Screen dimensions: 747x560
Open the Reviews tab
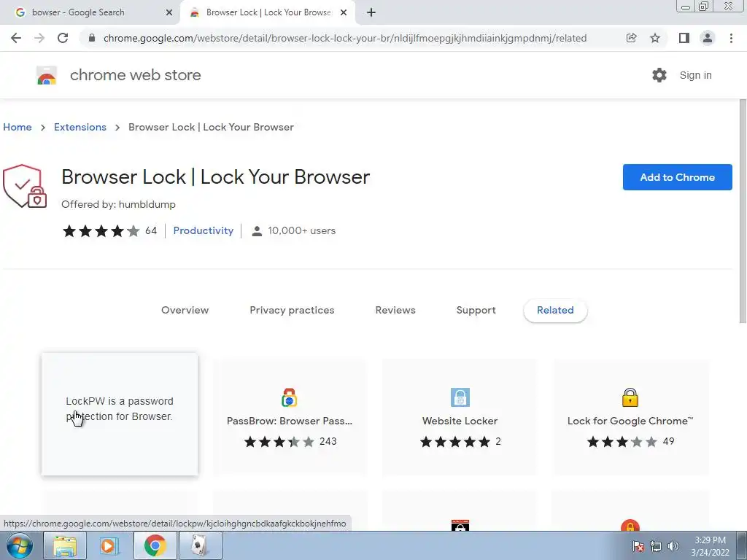point(395,311)
